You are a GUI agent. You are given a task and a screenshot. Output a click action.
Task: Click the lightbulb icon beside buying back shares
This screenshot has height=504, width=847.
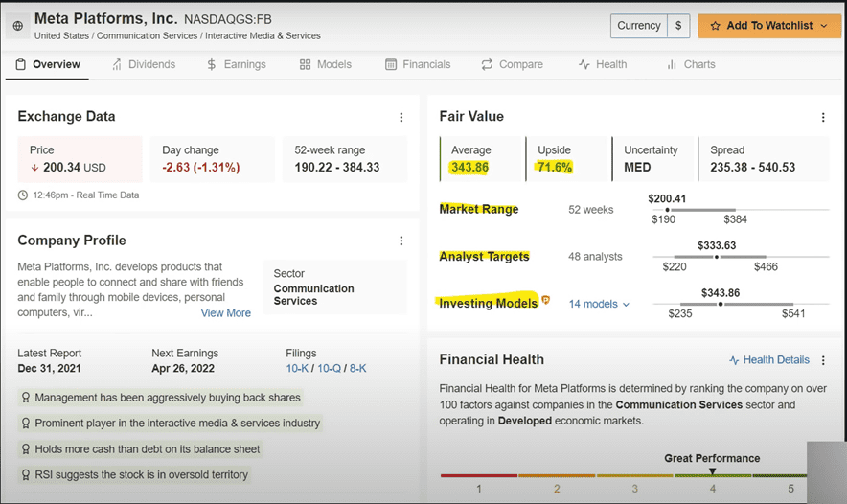pyautogui.click(x=25, y=398)
